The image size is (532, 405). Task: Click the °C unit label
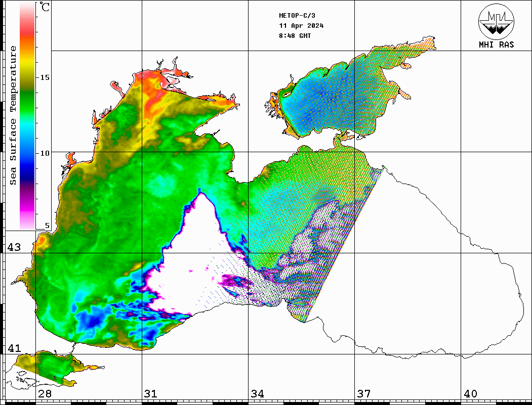click(x=45, y=7)
